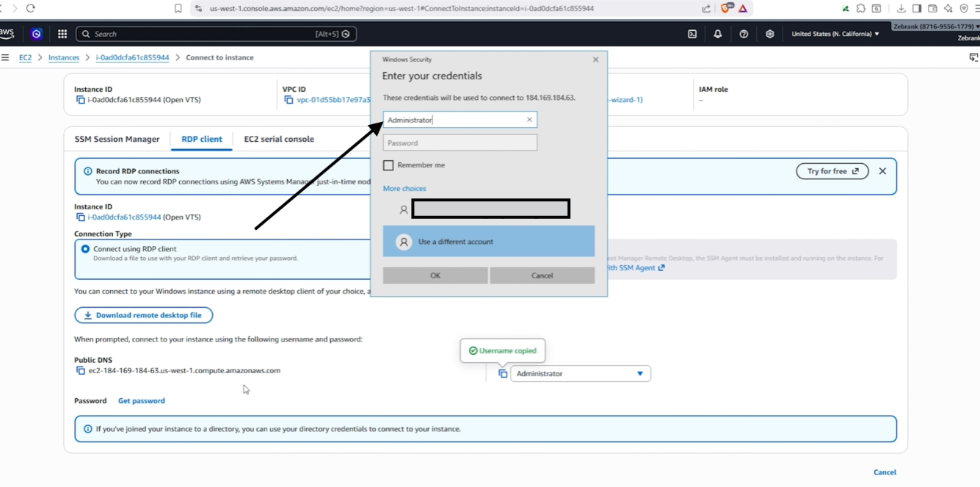This screenshot has width=980, height=487.
Task: Copy the Public DNS address
Action: (80, 371)
